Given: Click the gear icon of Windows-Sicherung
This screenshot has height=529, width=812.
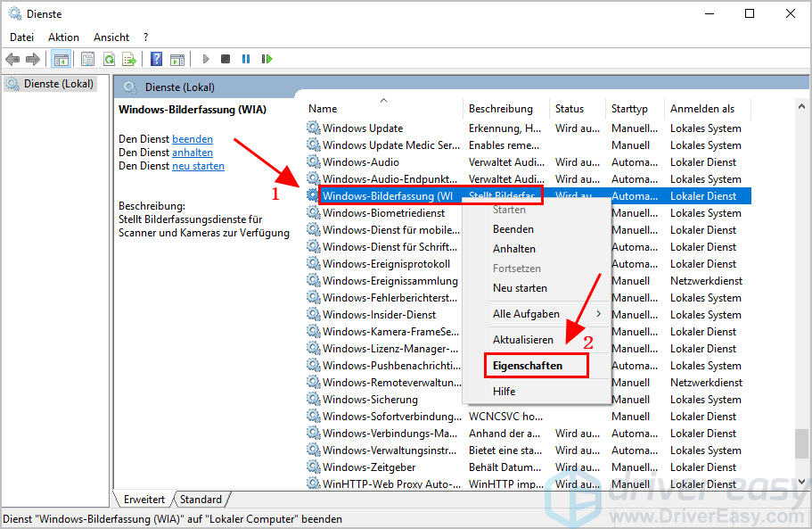Looking at the screenshot, I should tap(314, 399).
